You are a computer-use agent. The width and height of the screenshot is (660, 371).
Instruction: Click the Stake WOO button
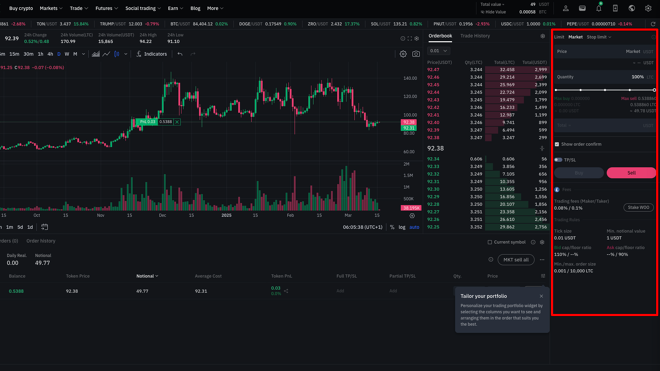coord(639,207)
